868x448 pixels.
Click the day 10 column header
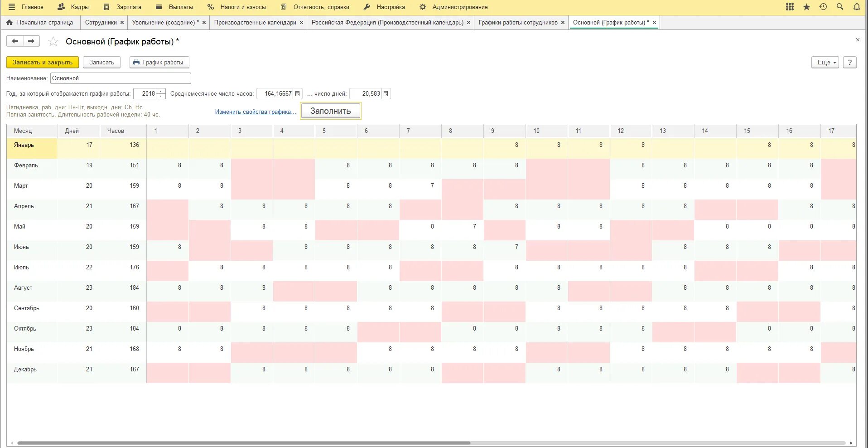tap(547, 131)
